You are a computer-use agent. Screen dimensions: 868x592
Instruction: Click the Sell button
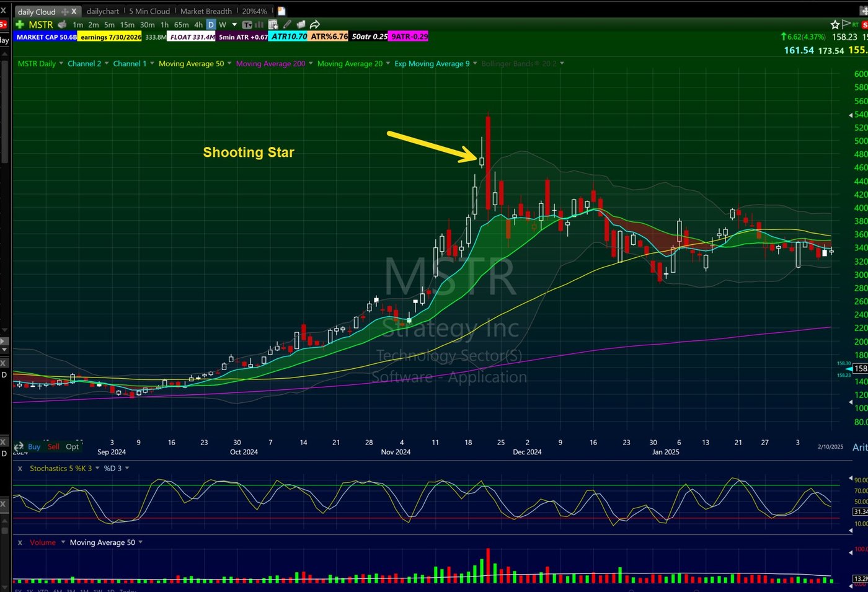coord(53,446)
